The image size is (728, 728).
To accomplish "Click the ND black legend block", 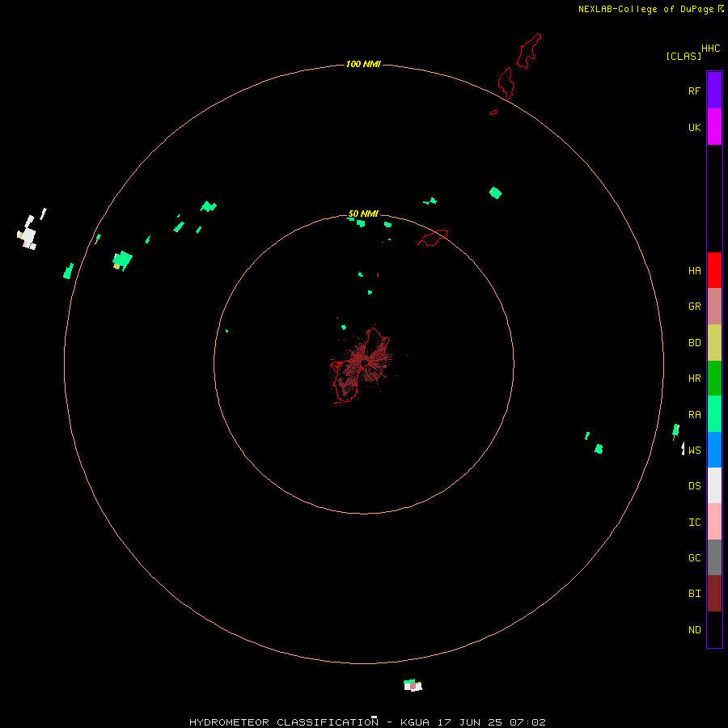I will click(x=714, y=629).
